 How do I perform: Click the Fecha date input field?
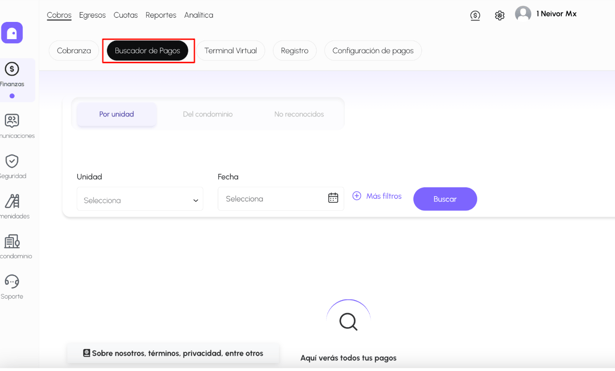(x=281, y=198)
